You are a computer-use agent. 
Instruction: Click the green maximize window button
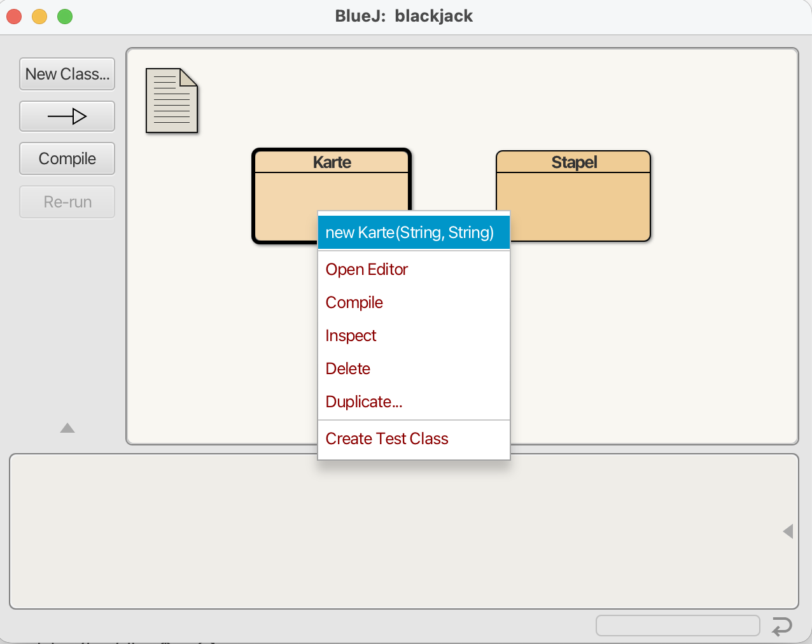click(65, 17)
